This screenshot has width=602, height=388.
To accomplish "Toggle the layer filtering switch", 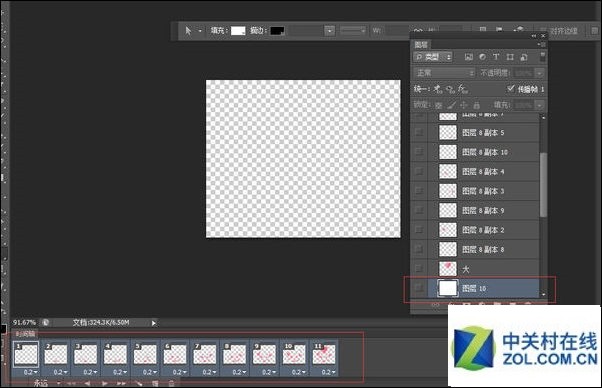I will coord(542,57).
